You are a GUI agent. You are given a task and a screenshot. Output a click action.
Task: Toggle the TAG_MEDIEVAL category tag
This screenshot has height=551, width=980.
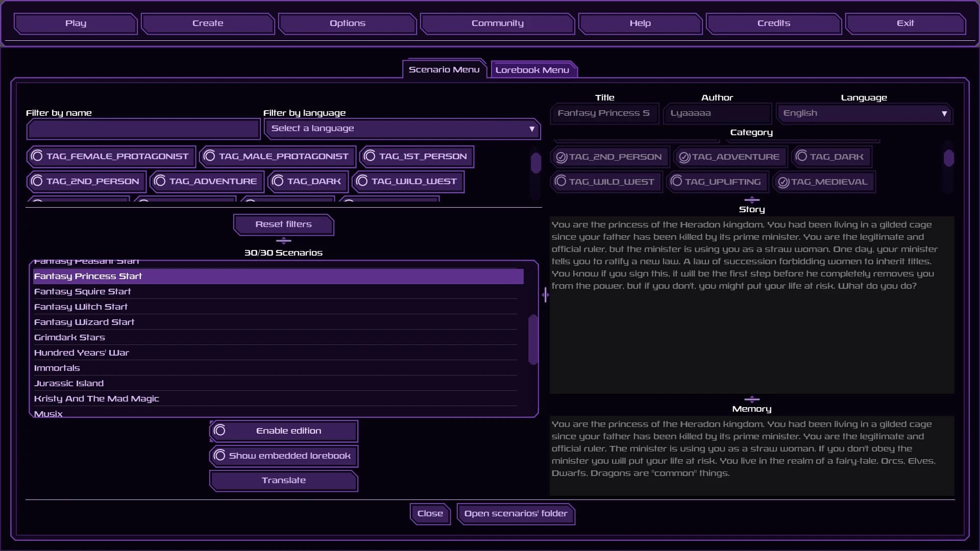coord(824,182)
